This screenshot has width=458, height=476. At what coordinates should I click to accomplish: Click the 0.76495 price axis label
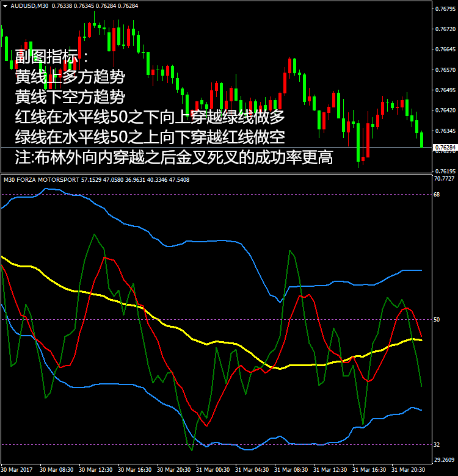point(445,90)
